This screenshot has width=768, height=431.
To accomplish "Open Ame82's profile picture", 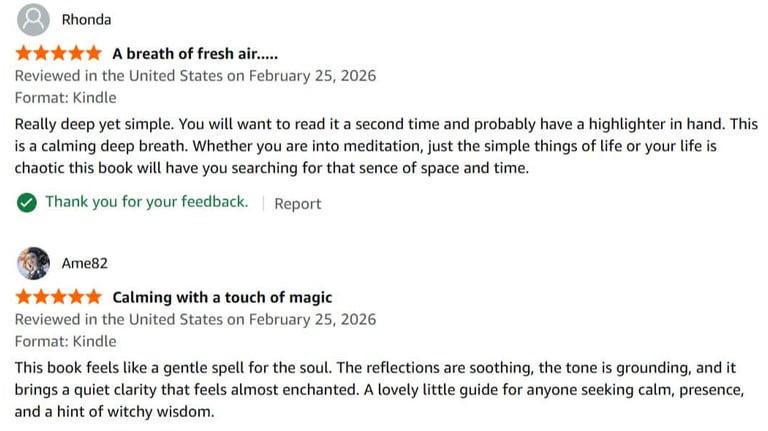I will 34,263.
